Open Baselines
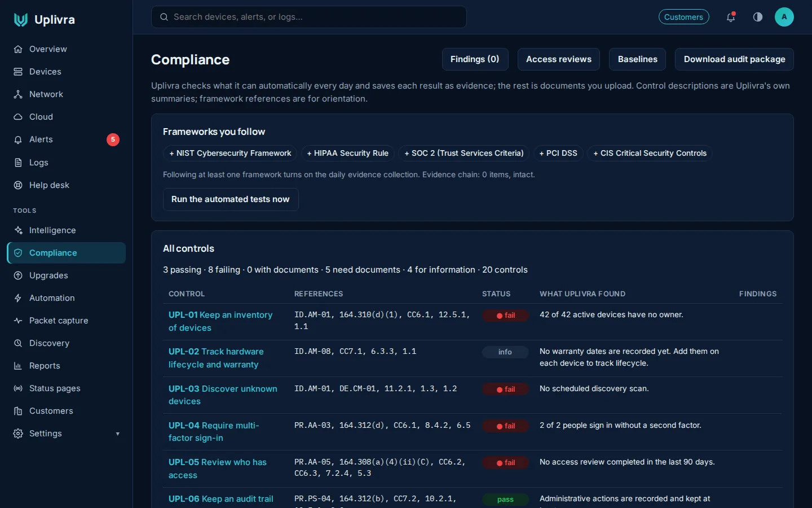Screen dimensions: 812x508 (638, 59)
